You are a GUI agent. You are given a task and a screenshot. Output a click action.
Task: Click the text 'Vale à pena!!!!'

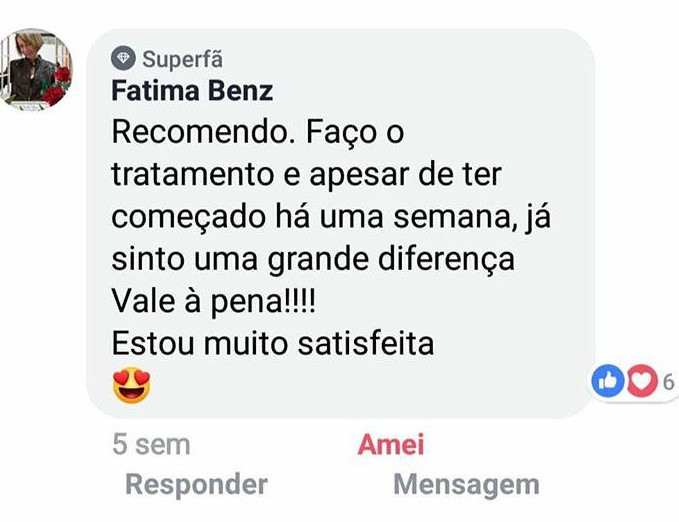(214, 302)
